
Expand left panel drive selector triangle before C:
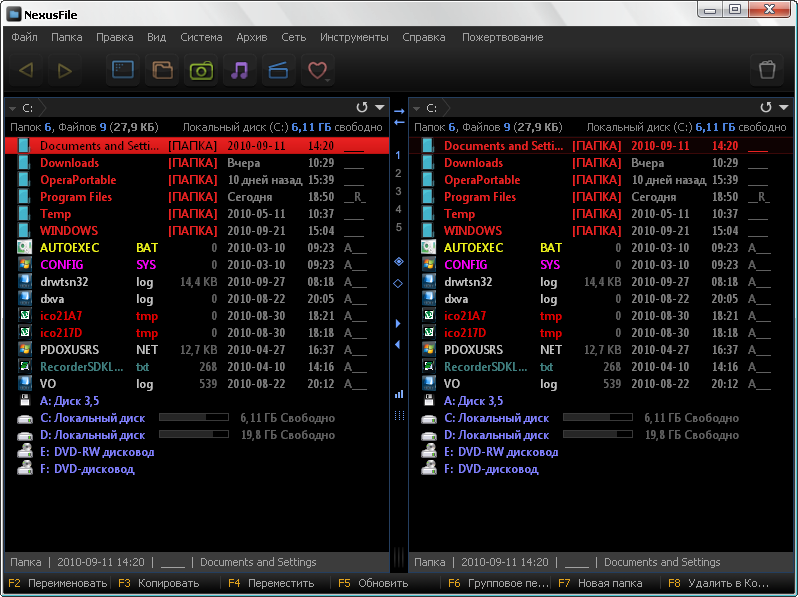(x=13, y=108)
